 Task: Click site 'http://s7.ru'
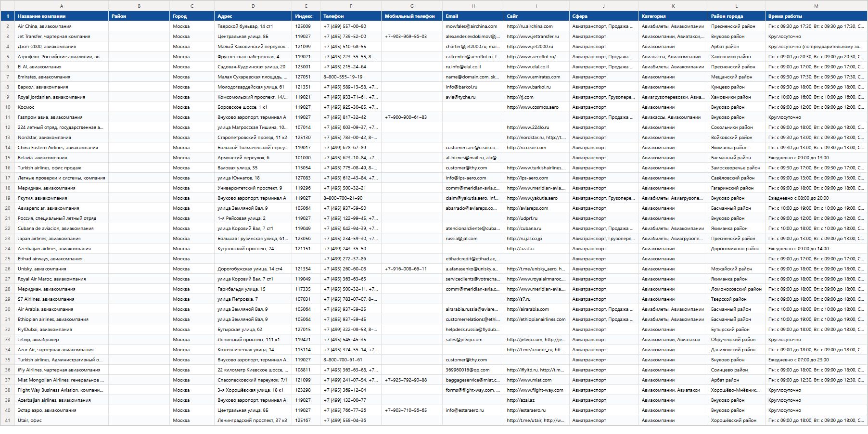(x=536, y=299)
